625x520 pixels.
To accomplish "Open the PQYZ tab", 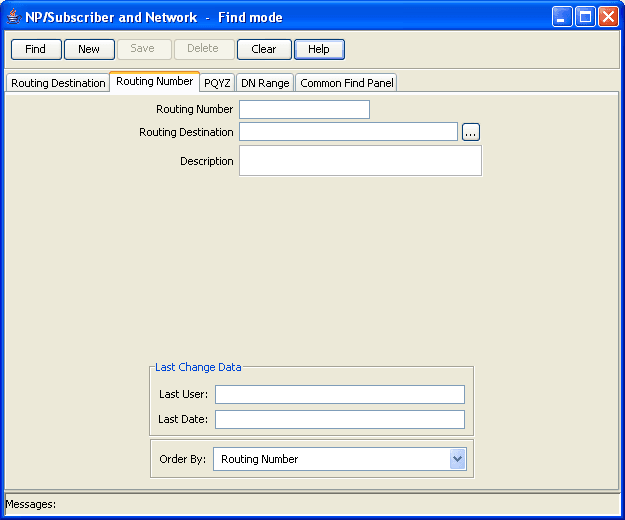I will click(217, 83).
